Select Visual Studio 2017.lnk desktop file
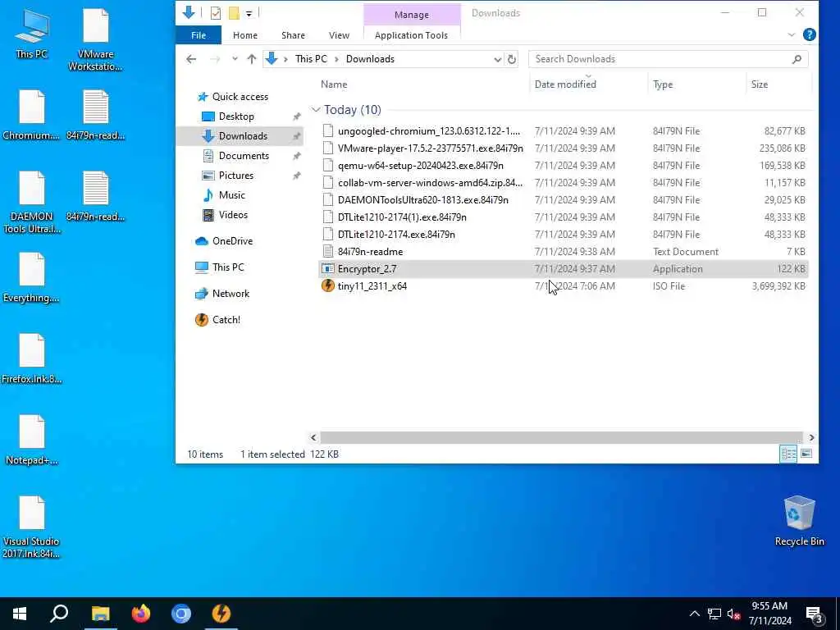Viewport: 840px width, 630px height. [32, 527]
